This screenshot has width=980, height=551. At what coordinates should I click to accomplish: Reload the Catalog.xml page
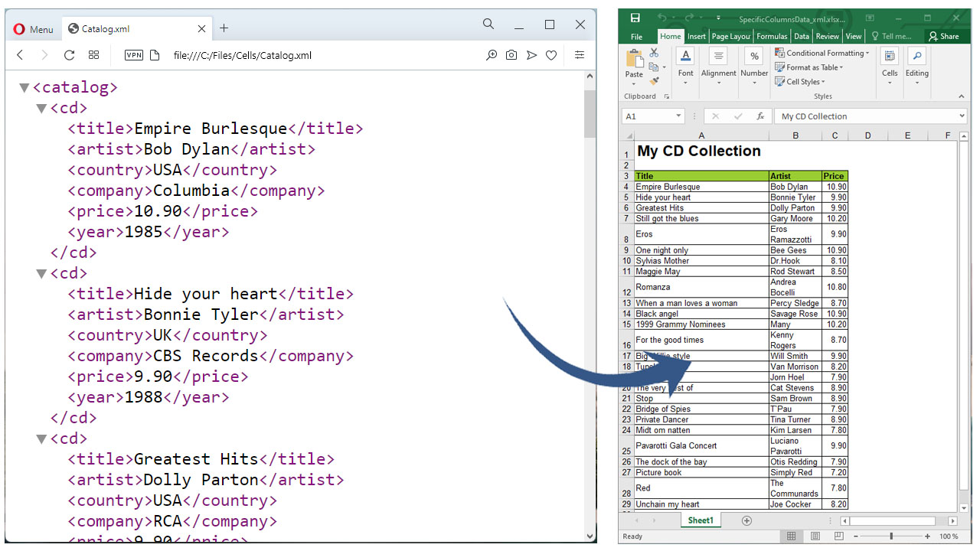pos(69,55)
